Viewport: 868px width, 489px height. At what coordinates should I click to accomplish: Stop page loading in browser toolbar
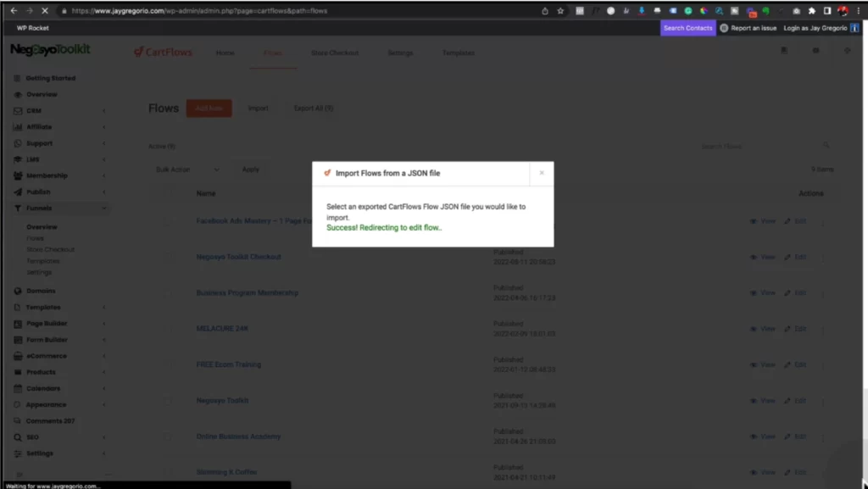pos(45,10)
